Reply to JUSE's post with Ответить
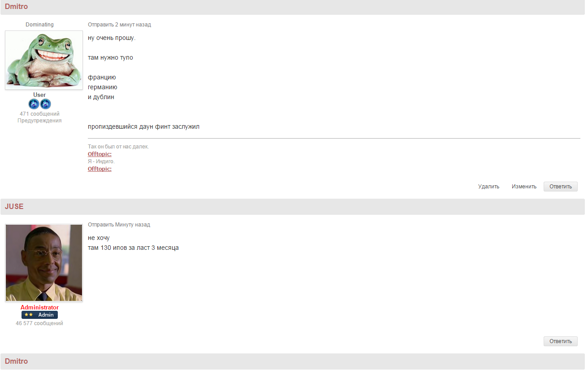Screen dimensions: 588x370 (560, 341)
